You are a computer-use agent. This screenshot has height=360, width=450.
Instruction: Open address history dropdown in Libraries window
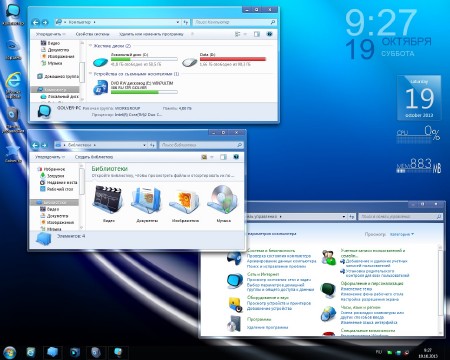click(144, 145)
